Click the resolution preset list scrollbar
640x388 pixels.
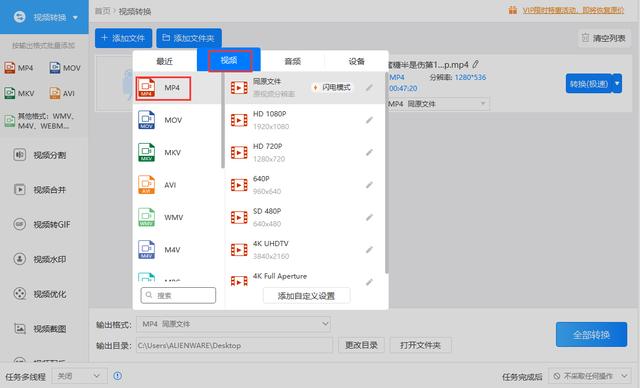(x=386, y=173)
